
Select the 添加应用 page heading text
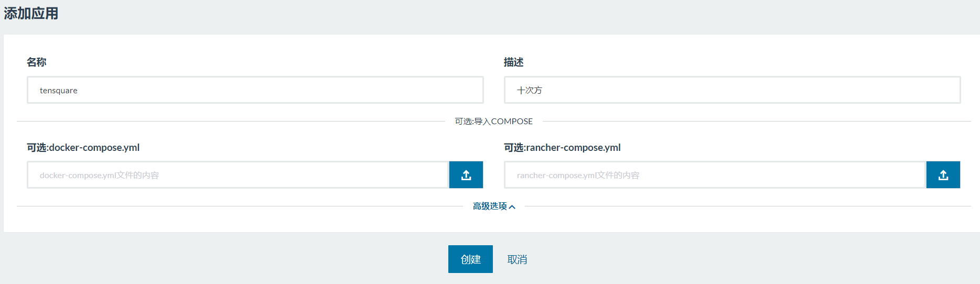click(31, 13)
